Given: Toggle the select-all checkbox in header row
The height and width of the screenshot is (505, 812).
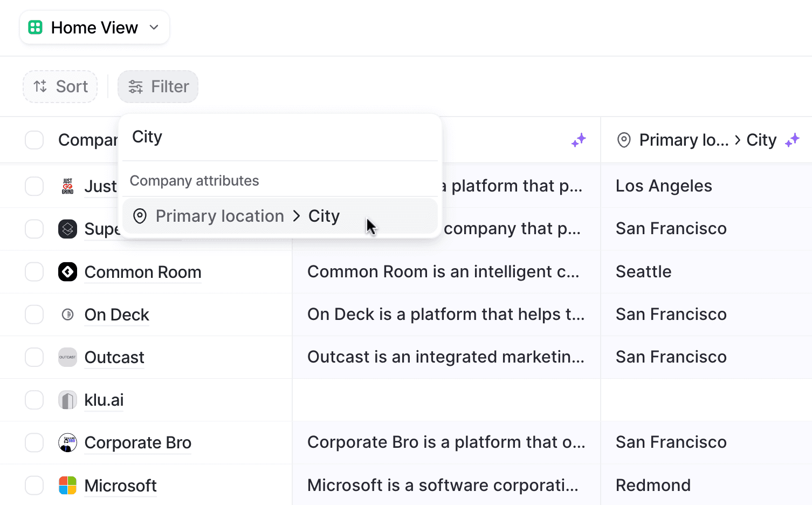Looking at the screenshot, I should [x=35, y=140].
